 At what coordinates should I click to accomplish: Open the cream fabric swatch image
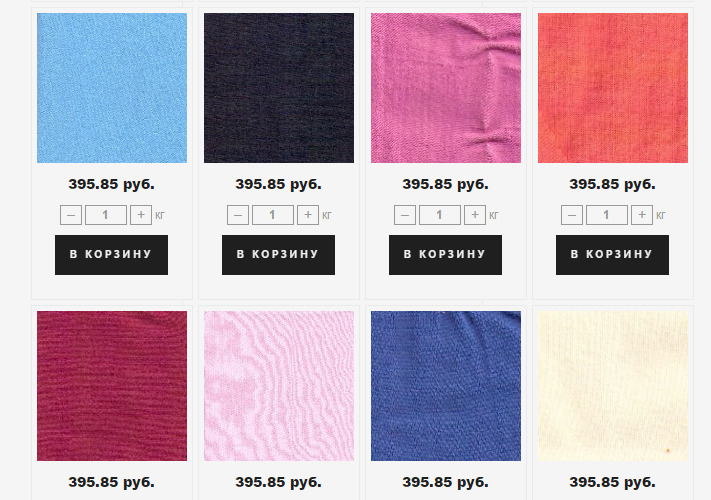coord(613,386)
